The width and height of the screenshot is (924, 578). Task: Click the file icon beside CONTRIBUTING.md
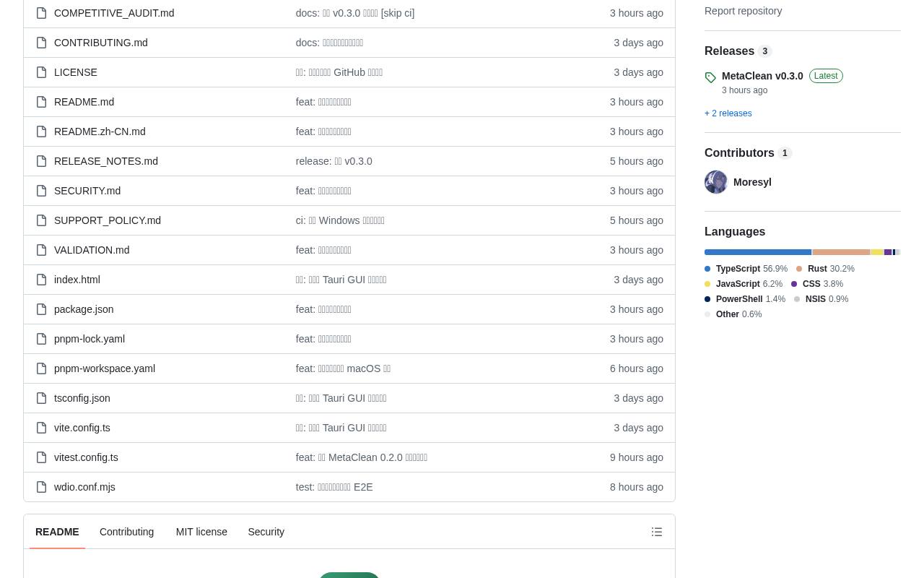click(41, 43)
